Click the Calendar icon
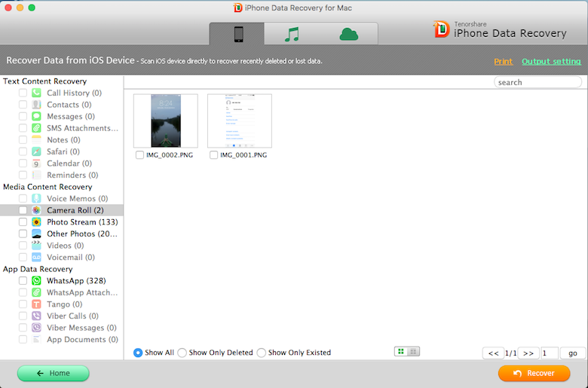Screen dimensions: 588x388 (x=36, y=163)
